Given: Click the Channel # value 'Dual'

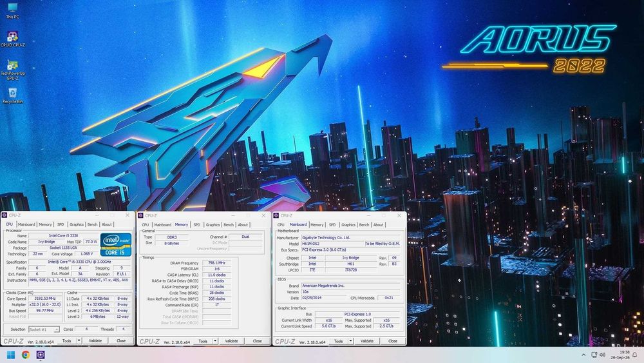Looking at the screenshot, I should pos(245,237).
